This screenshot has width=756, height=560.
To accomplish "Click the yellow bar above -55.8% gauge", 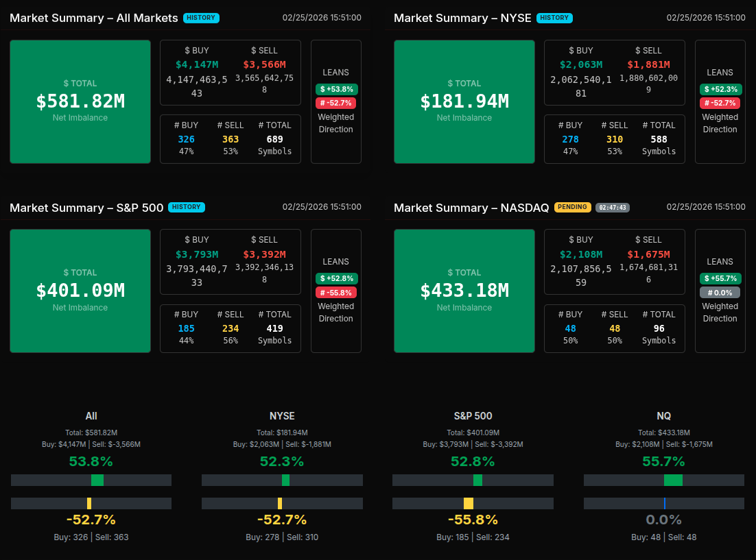I will click(x=468, y=503).
